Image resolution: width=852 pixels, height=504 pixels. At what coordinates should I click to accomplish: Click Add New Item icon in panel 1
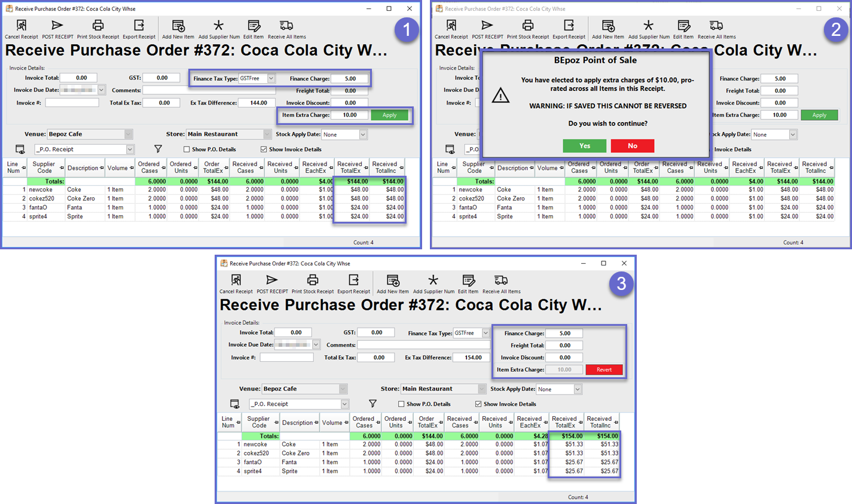pyautogui.click(x=178, y=26)
